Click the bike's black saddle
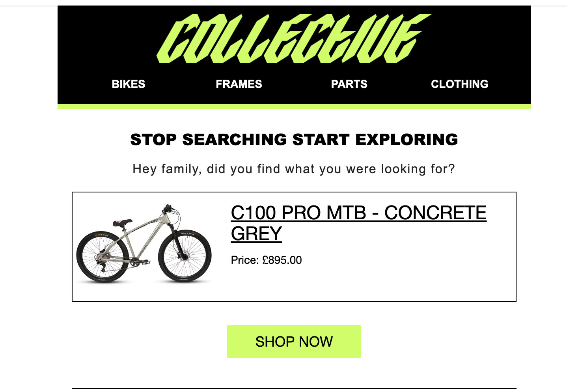Image resolution: width=567 pixels, height=392 pixels. 123,223
